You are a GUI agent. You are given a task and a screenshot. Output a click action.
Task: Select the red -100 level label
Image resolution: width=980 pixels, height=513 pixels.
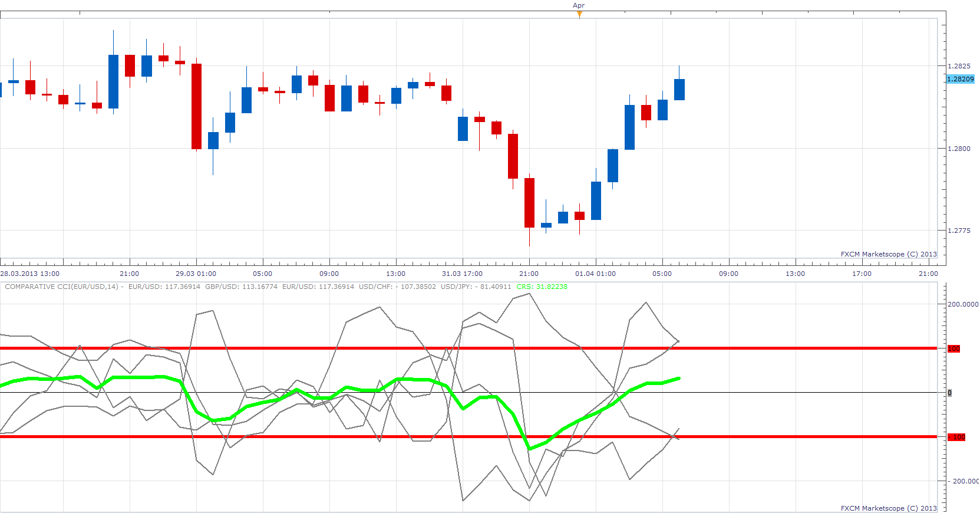pos(956,437)
